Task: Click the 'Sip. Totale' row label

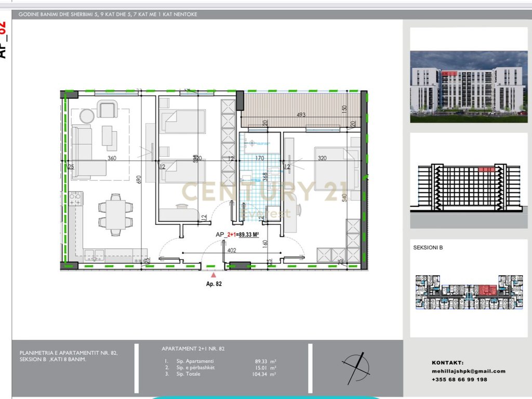Action: point(188,374)
